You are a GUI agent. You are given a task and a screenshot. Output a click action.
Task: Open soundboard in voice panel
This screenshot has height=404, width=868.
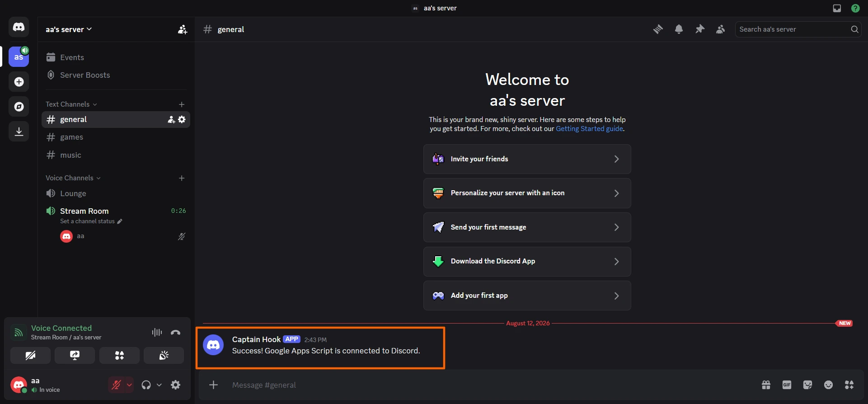coord(164,356)
